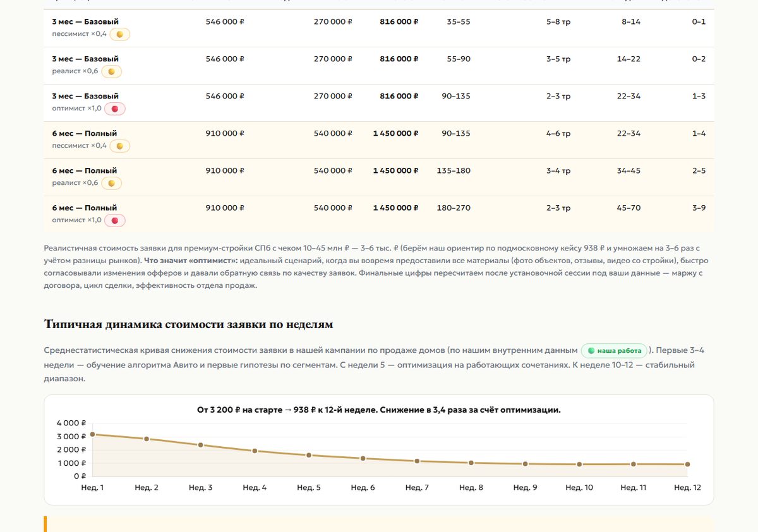Click the Нед. 9 axis label
The width and height of the screenshot is (758, 532).
pyautogui.click(x=525, y=487)
